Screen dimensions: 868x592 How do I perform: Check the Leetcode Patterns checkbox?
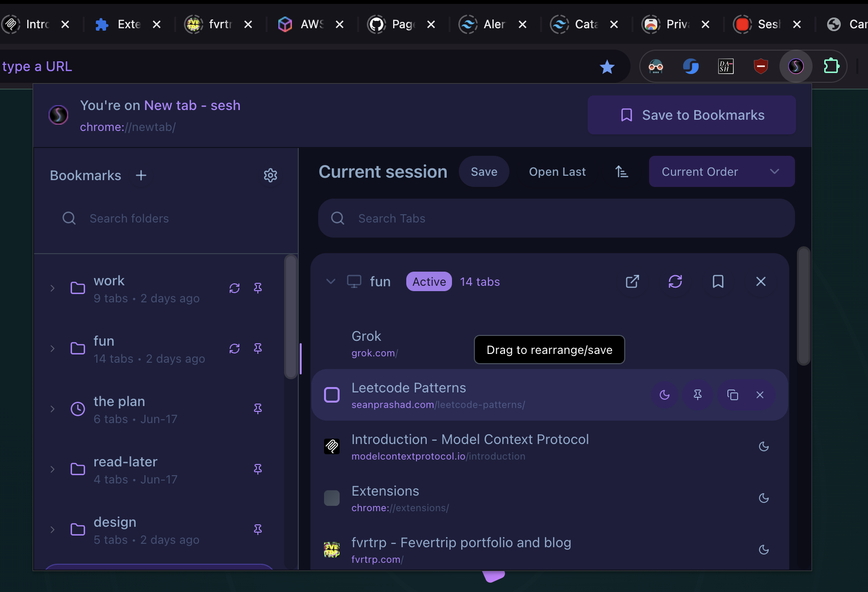pyautogui.click(x=332, y=395)
